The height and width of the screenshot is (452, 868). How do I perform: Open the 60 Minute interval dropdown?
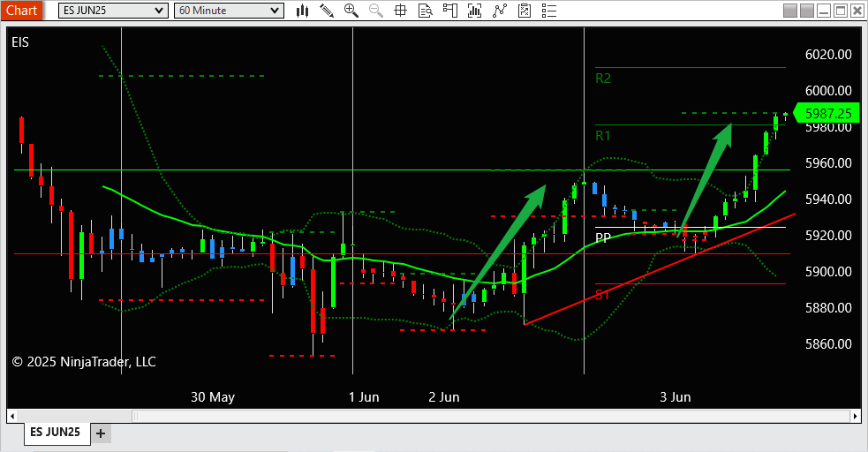(x=229, y=11)
